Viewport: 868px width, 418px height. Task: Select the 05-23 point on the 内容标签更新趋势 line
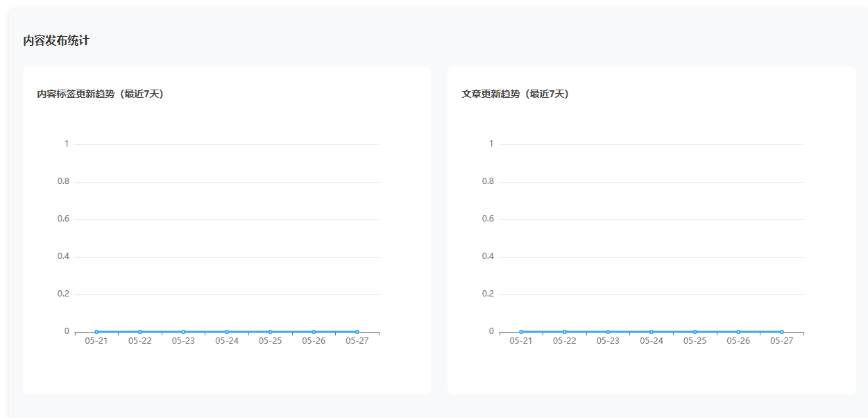(x=183, y=332)
